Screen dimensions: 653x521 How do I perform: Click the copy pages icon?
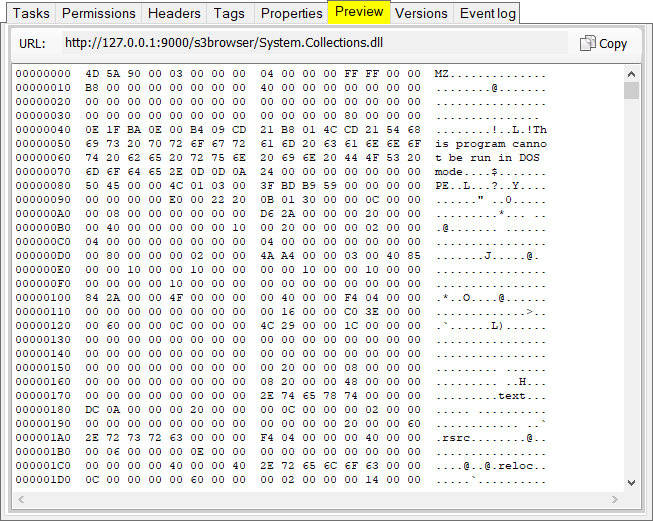coord(588,43)
